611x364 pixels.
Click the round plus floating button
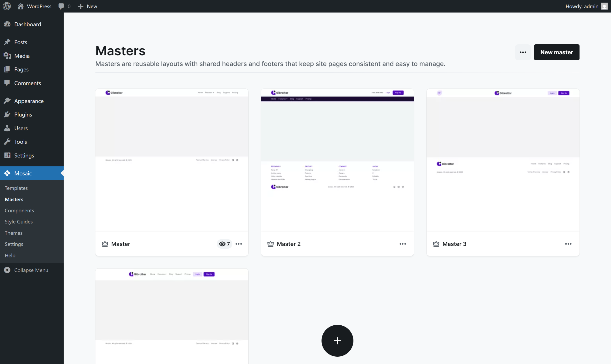(x=337, y=341)
